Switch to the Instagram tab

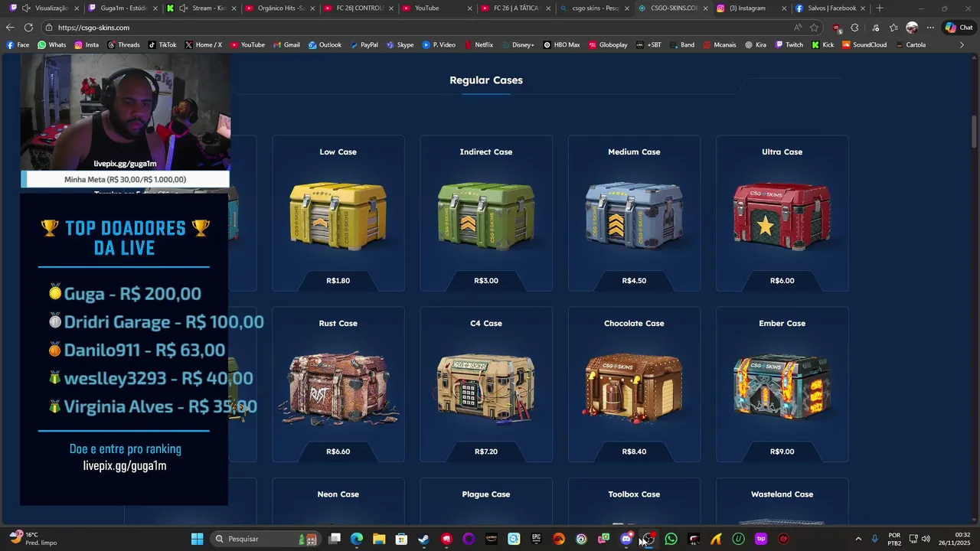click(752, 8)
